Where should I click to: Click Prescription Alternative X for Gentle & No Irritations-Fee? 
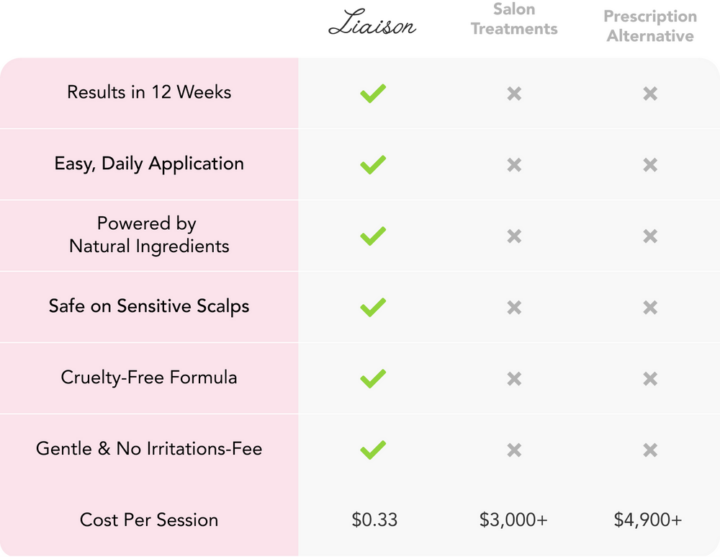(x=650, y=449)
